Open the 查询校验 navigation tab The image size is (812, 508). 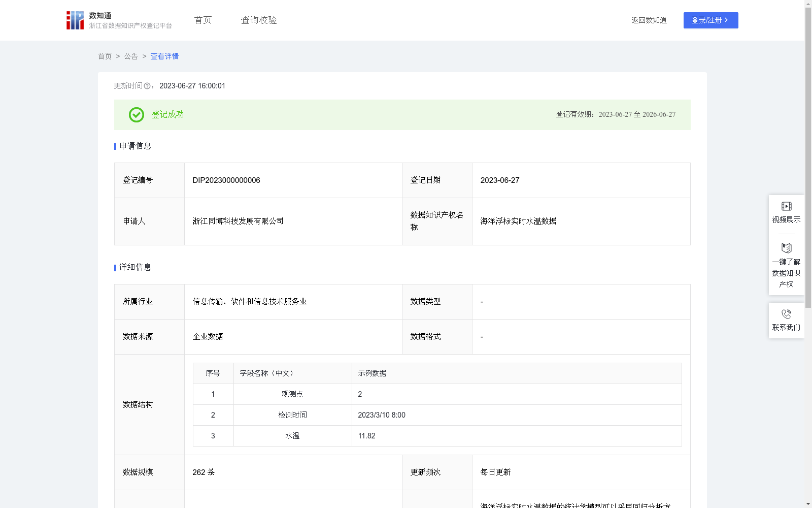259,20
